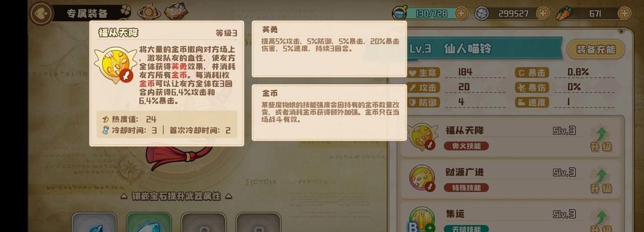This screenshot has width=644, height=232.
Task: Upgrade the 集运 skill with 升级 arrow
Action: click(x=601, y=222)
